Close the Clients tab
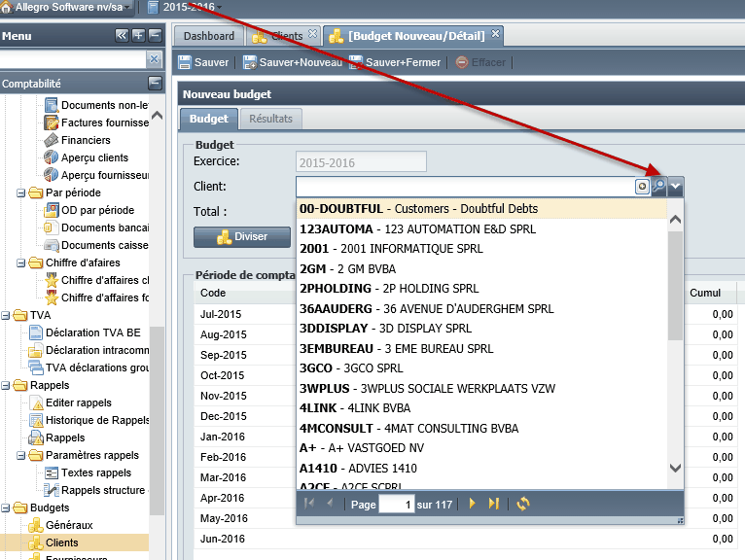This screenshot has width=745, height=560. coord(312,34)
